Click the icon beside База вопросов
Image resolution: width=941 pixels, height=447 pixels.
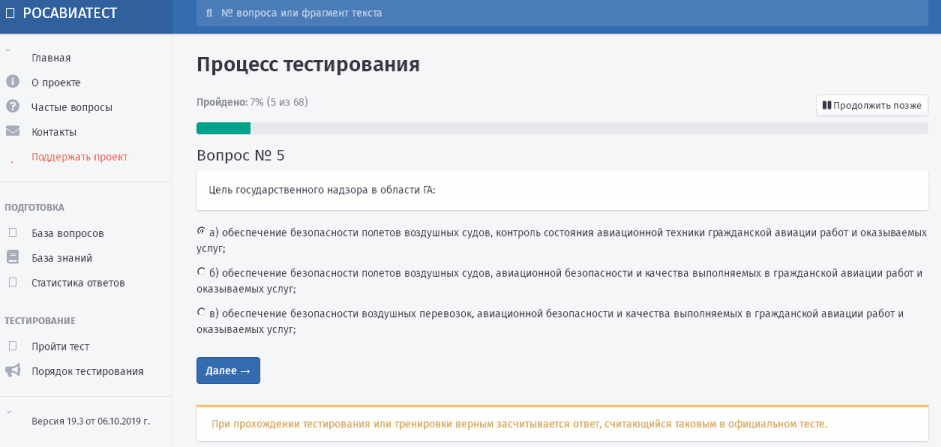point(13,233)
